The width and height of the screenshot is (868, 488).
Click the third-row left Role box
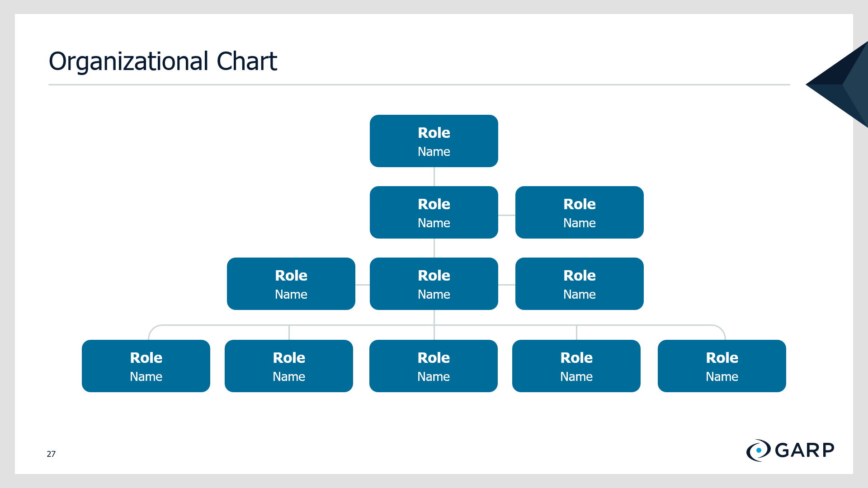tap(291, 284)
